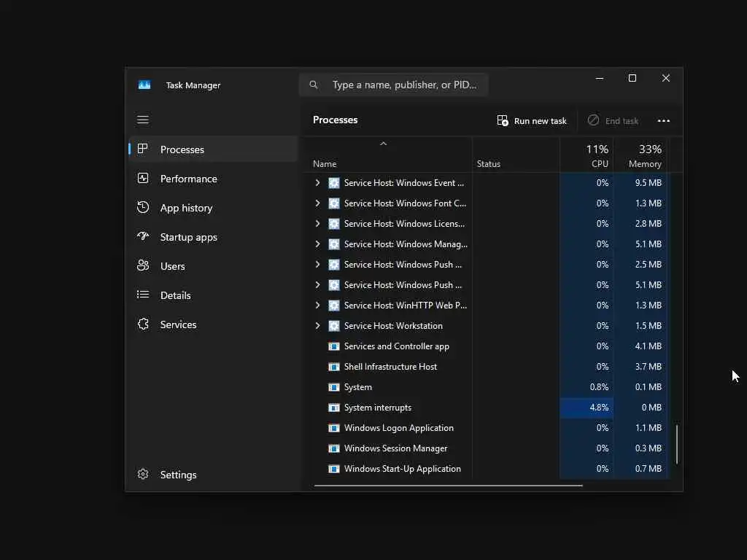Viewport: 747px width, 560px height.
Task: Open the Services page
Action: click(x=214, y=324)
